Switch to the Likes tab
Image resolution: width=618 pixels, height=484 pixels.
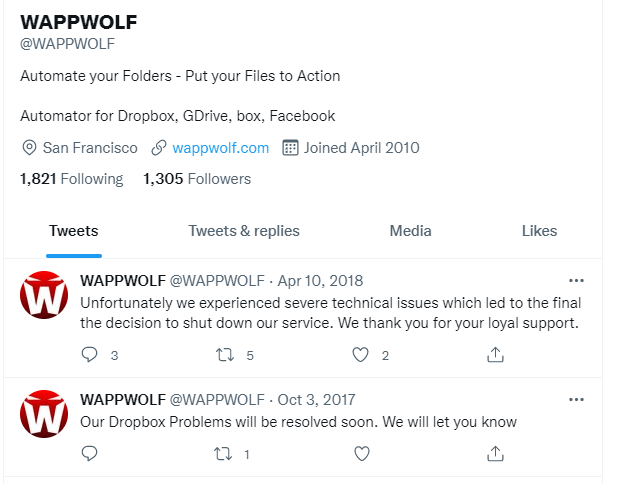[539, 231]
